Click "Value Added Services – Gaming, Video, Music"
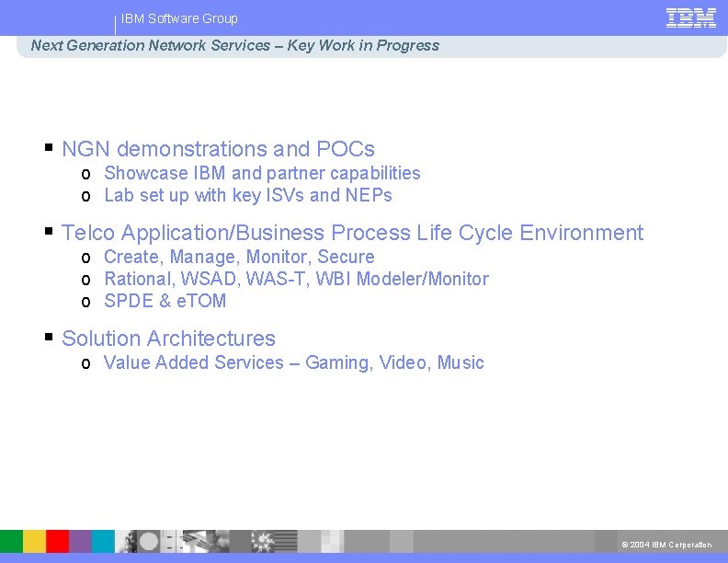728x563 pixels. pyautogui.click(x=294, y=362)
